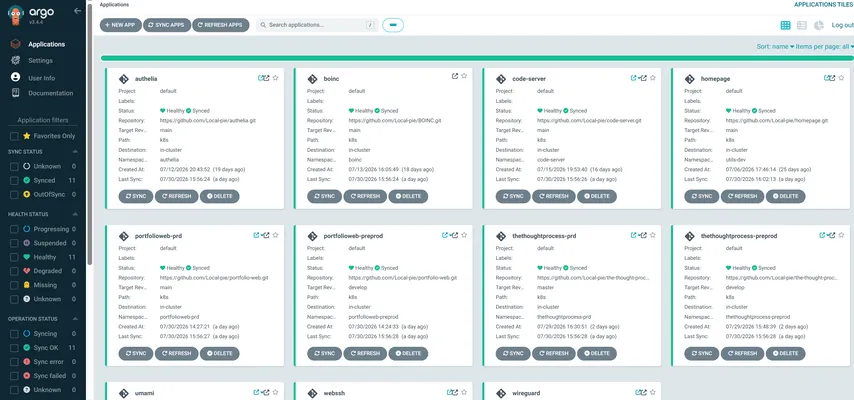Check the Suspended health filter
This screenshot has width=854, height=400.
point(14,243)
